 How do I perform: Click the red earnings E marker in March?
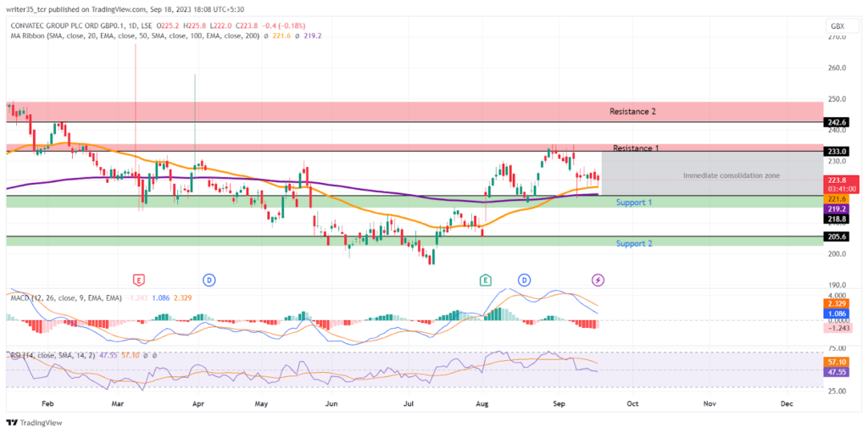138,280
